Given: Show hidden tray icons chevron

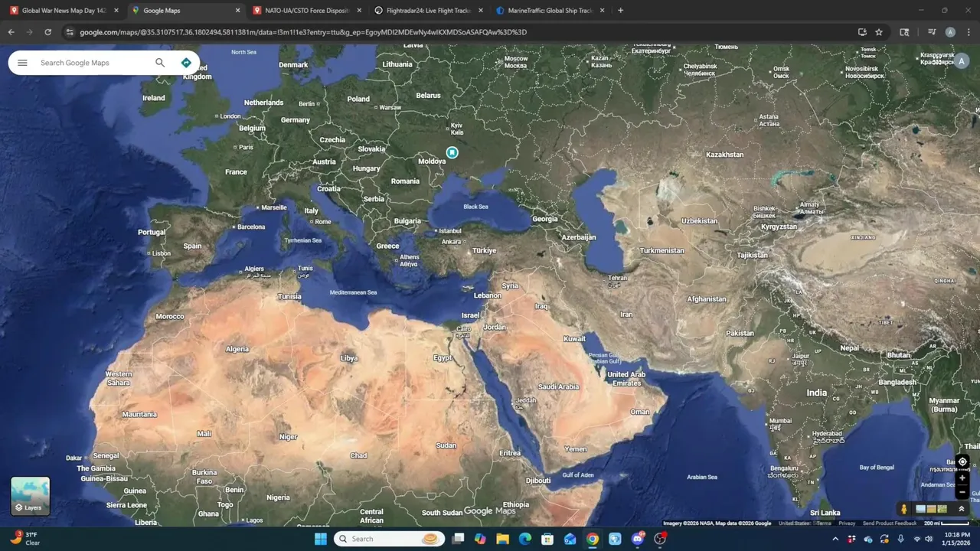Looking at the screenshot, I should pos(835,539).
